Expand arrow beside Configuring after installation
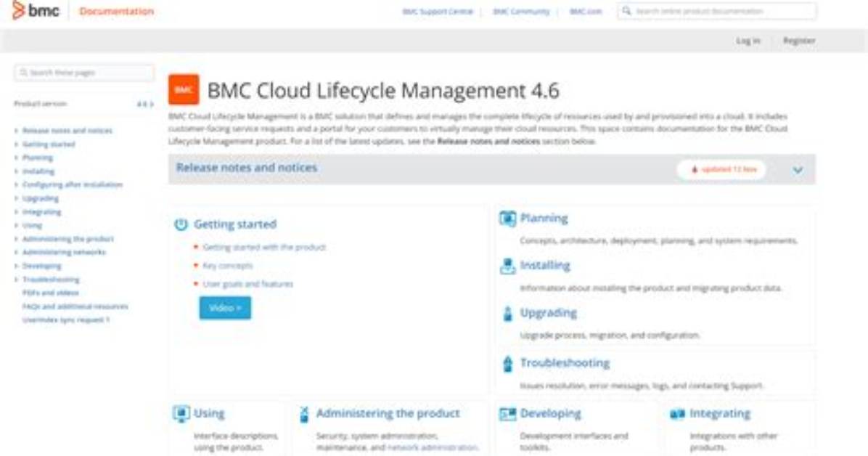This screenshot has height=456, width=868. click(16, 184)
